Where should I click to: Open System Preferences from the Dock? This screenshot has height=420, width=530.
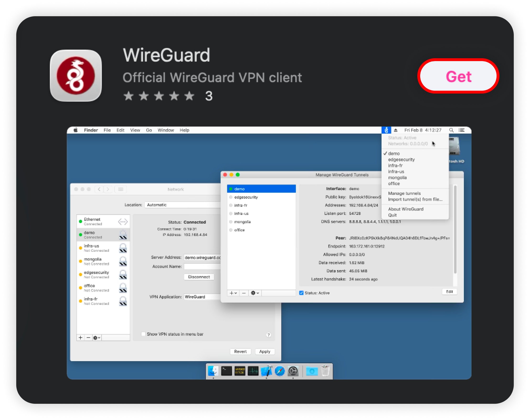(293, 371)
